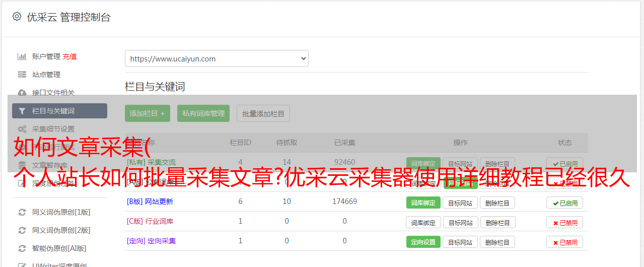The image size is (644, 267).
Task: Click 栏目ID 6 in the 网站更新 row
Action: pyautogui.click(x=240, y=202)
